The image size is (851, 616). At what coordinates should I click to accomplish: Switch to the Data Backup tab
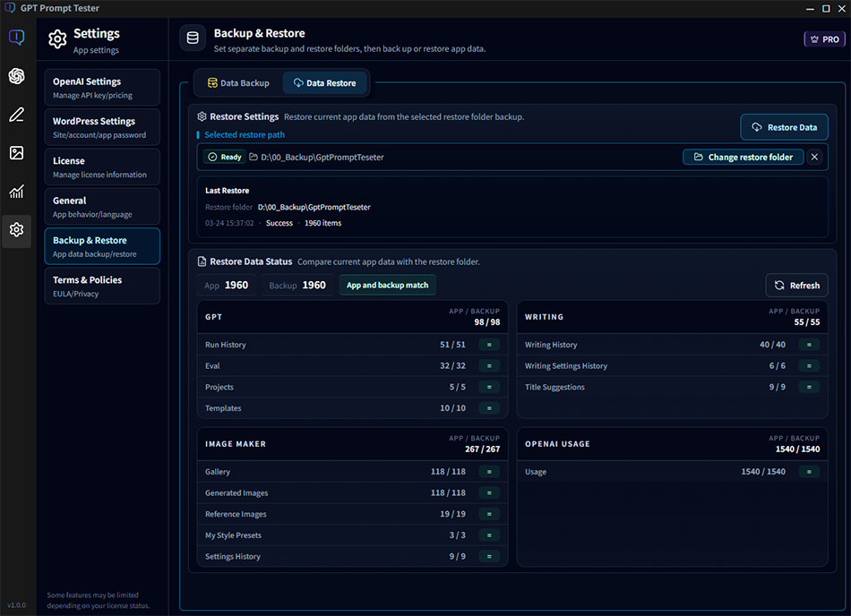tap(238, 83)
